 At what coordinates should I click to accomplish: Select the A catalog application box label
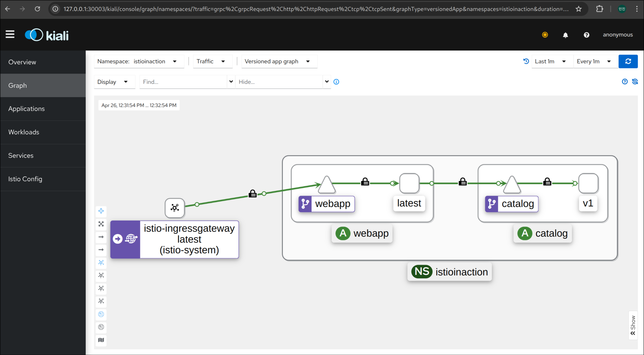click(x=543, y=233)
